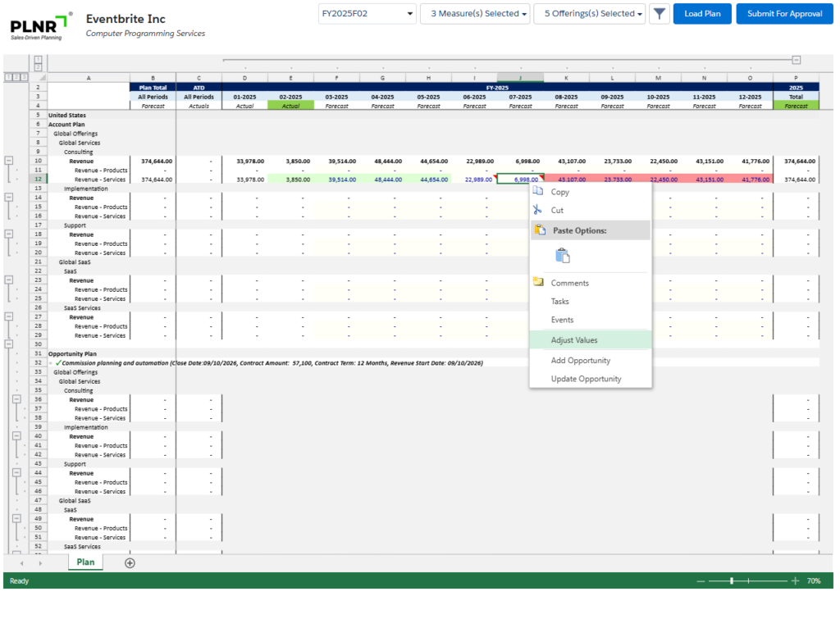
Task: Select Events in the context menu
Action: tap(591, 320)
